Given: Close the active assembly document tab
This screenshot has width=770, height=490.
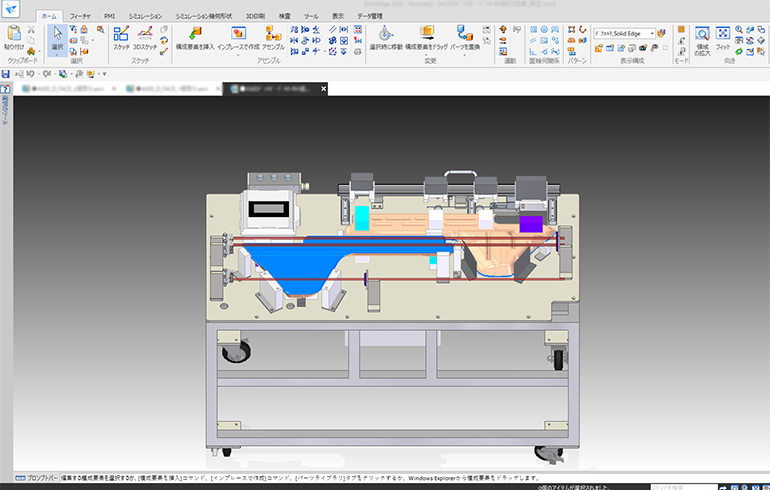Looking at the screenshot, I should pos(323,89).
